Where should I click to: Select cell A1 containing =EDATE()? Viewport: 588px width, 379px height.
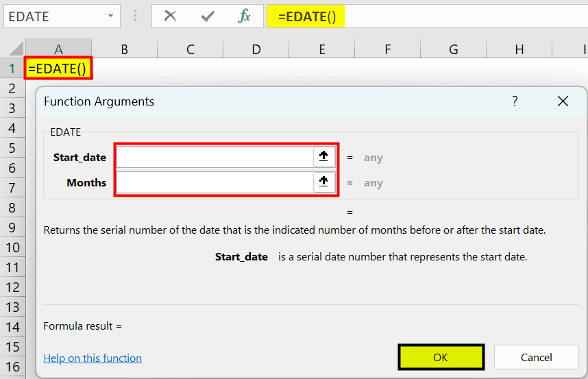click(x=58, y=69)
